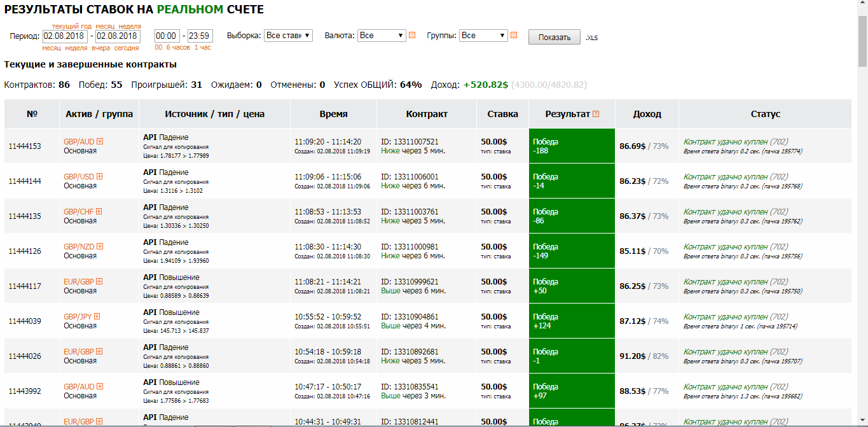Expand plus icon beside GBP/AUD in row 11444153
868x427 pixels.
point(100,142)
